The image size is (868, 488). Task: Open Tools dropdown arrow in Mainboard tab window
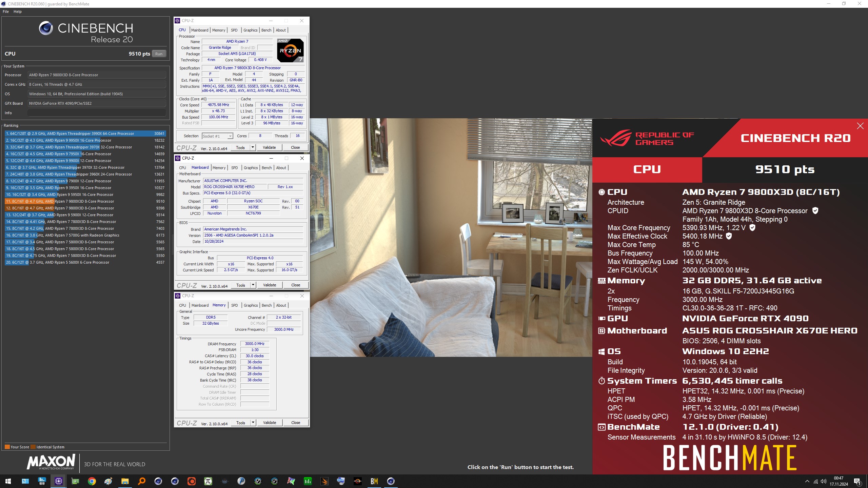pos(253,285)
